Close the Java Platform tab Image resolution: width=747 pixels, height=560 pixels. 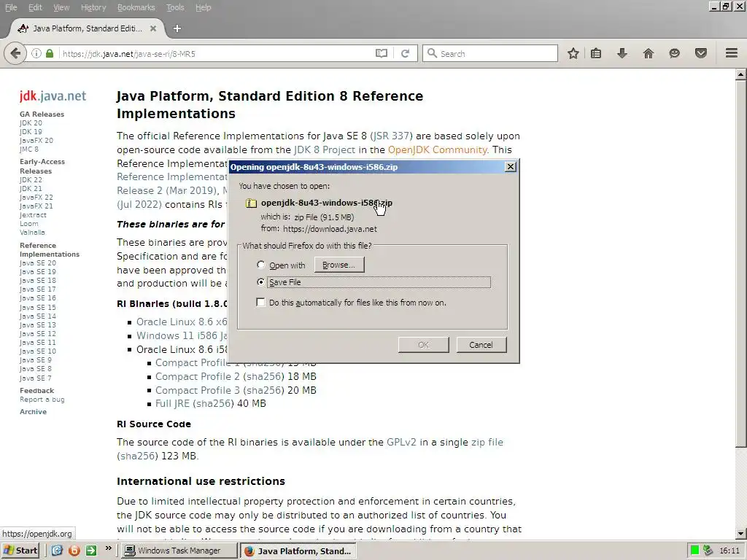point(153,28)
